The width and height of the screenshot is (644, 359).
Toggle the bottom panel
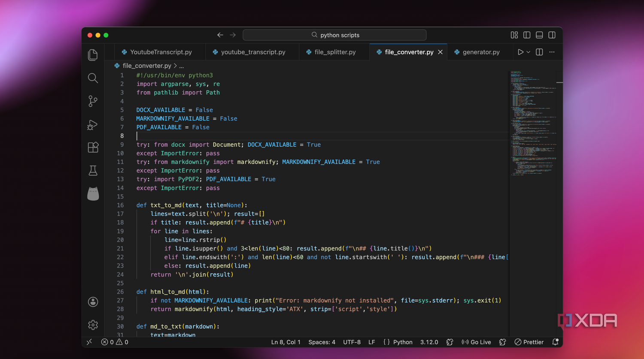(539, 35)
